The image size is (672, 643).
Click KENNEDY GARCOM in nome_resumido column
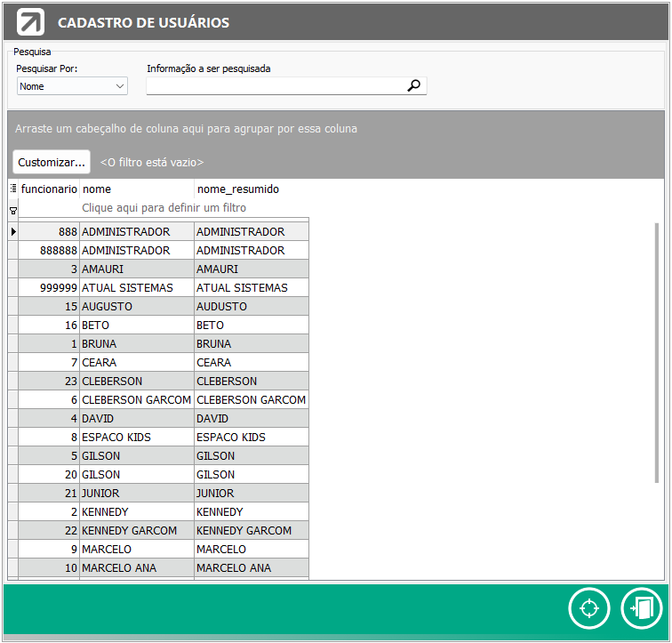pyautogui.click(x=252, y=530)
